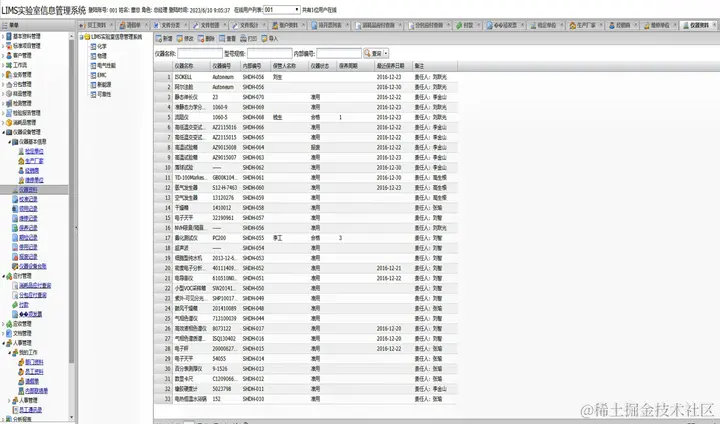Switch to the 员工资料 tab

pyautogui.click(x=96, y=25)
